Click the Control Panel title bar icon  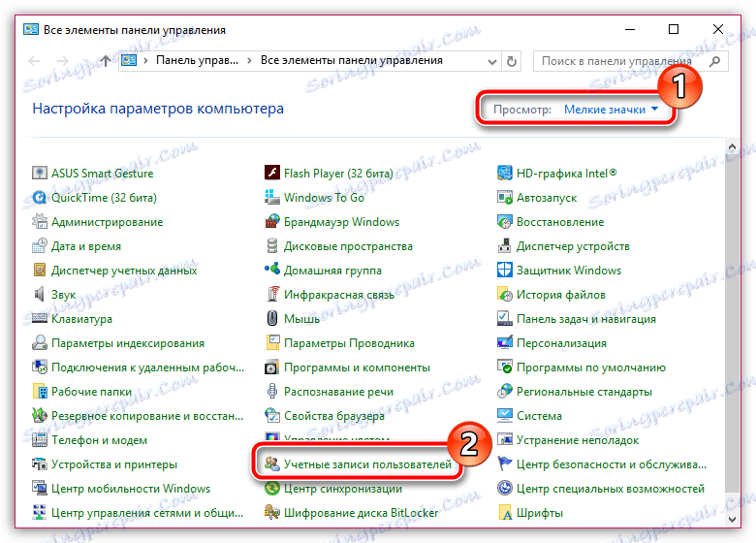(x=31, y=30)
